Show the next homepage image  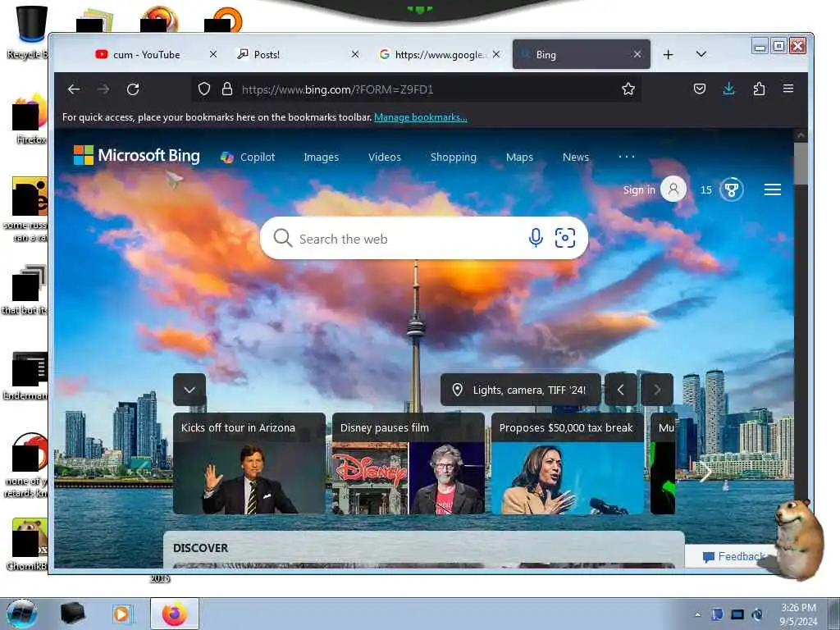(657, 390)
